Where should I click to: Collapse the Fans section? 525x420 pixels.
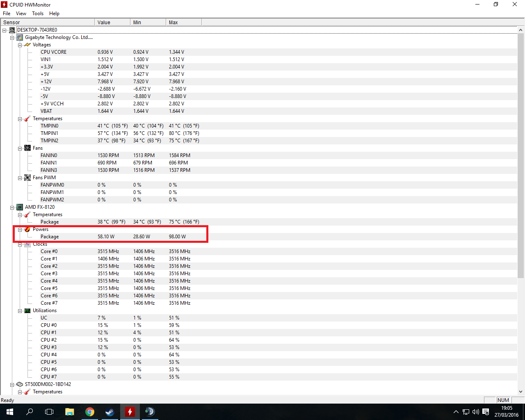pos(20,148)
